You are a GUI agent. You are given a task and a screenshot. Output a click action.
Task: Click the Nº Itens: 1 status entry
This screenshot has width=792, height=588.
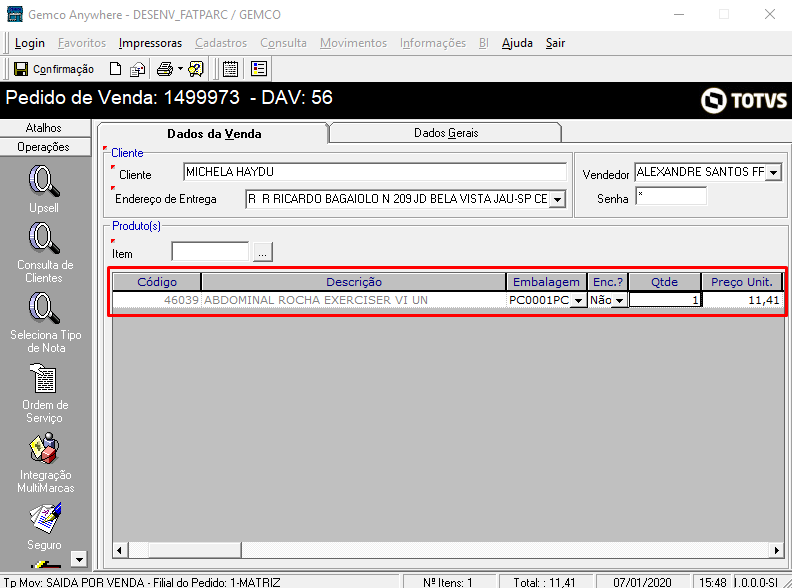tap(450, 582)
